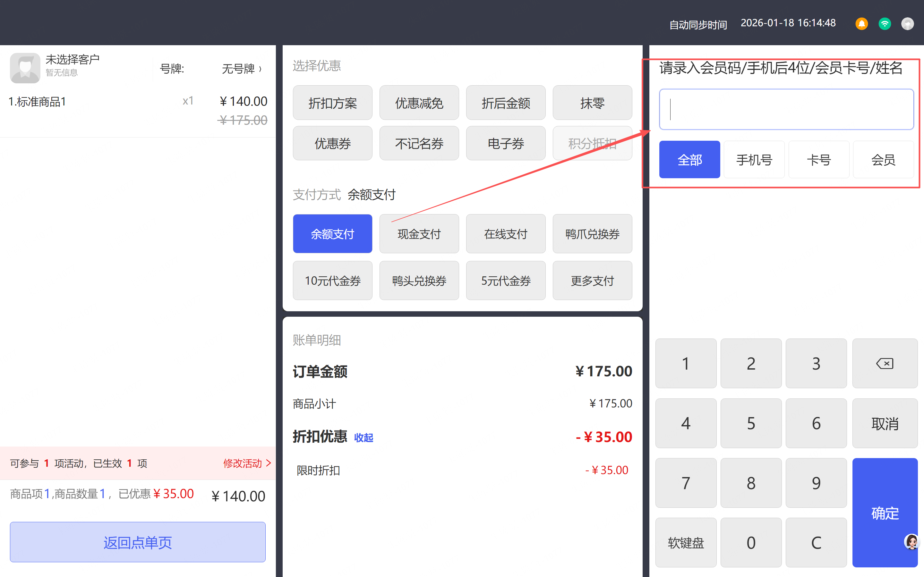Click the member code input field
This screenshot has width=924, height=577.
point(786,110)
